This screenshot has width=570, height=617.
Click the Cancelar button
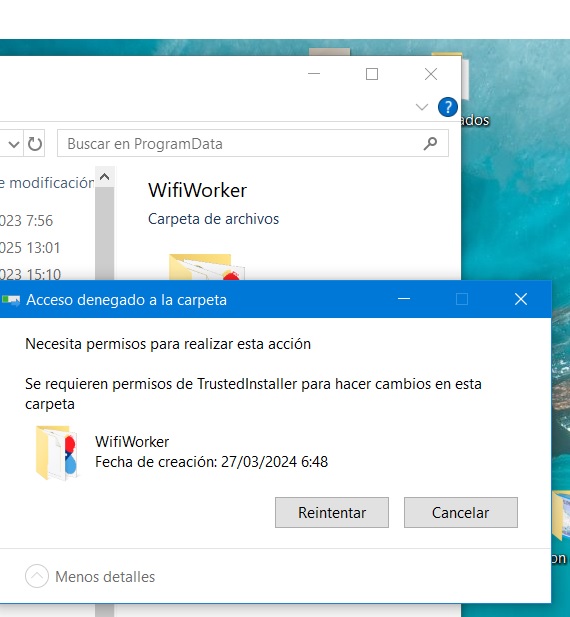click(461, 512)
